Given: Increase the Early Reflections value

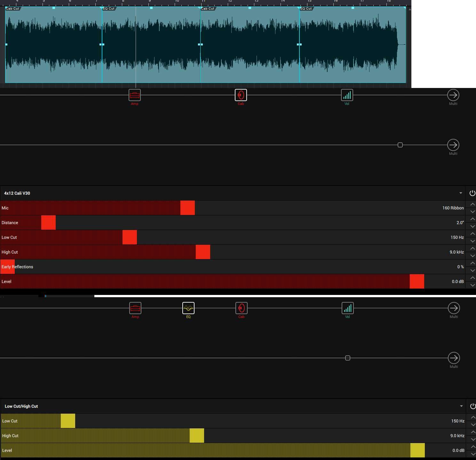Looking at the screenshot, I should [472, 263].
